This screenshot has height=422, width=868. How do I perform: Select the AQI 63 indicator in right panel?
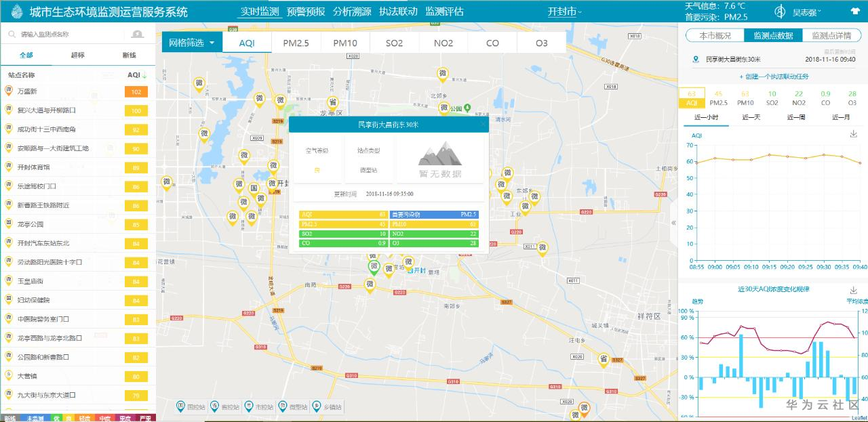click(x=692, y=98)
